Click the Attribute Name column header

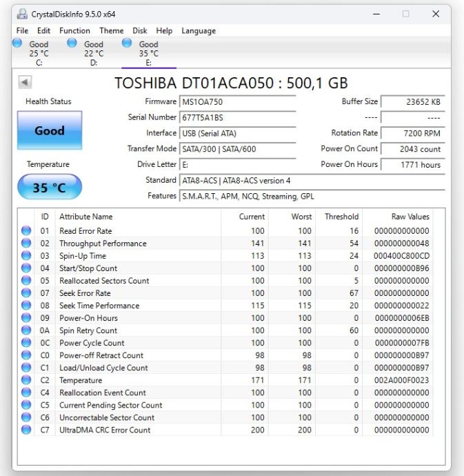tap(138, 217)
